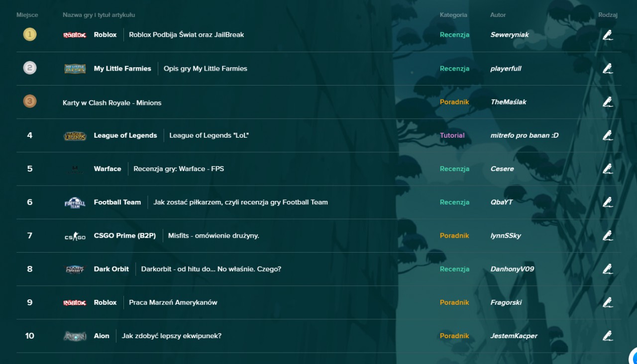Click the pen icon in the lynnSSky row
Screen dimensions: 637x364
[x=607, y=236]
